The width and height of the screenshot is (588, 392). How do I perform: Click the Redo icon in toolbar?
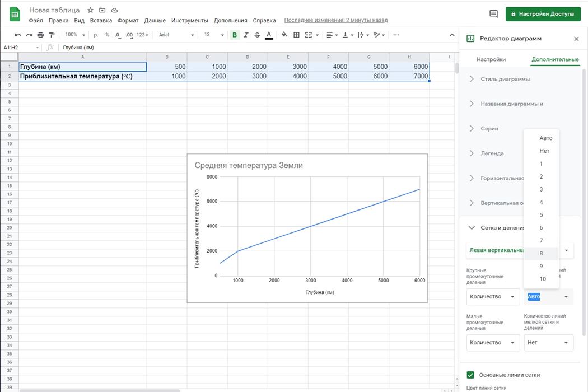point(29,35)
